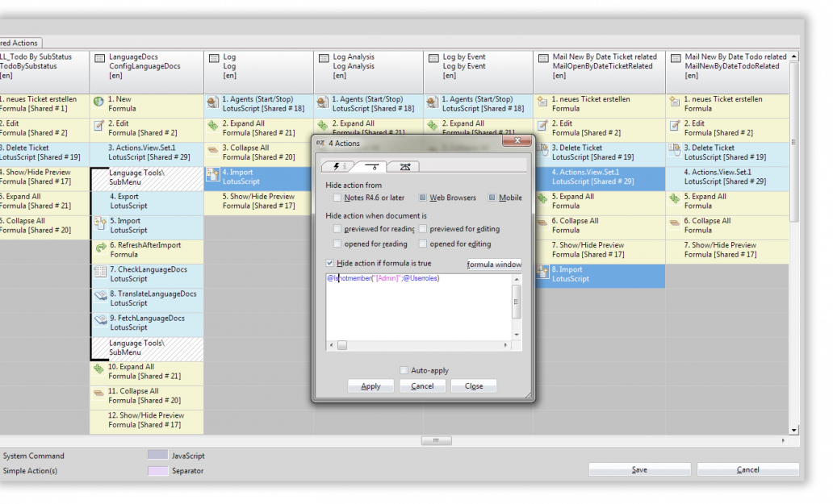
Task: Click the pencil icon for 2. Edit in LanguageDocs
Action: pyautogui.click(x=98, y=126)
